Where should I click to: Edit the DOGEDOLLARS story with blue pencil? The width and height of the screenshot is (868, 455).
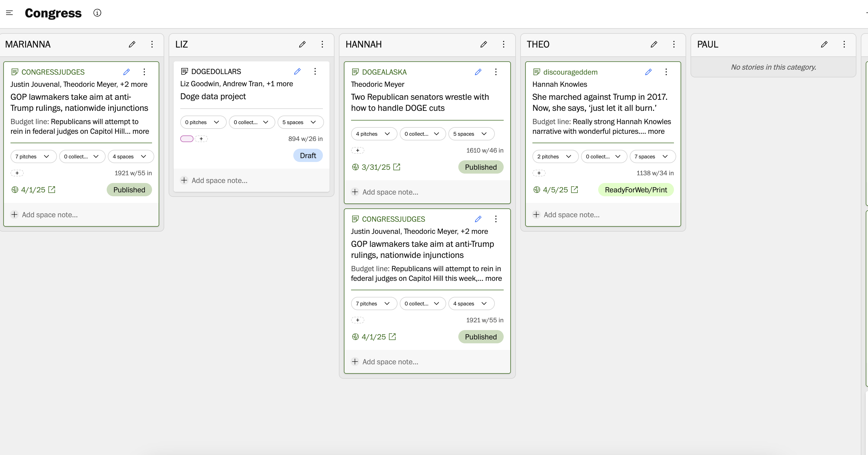tap(297, 71)
